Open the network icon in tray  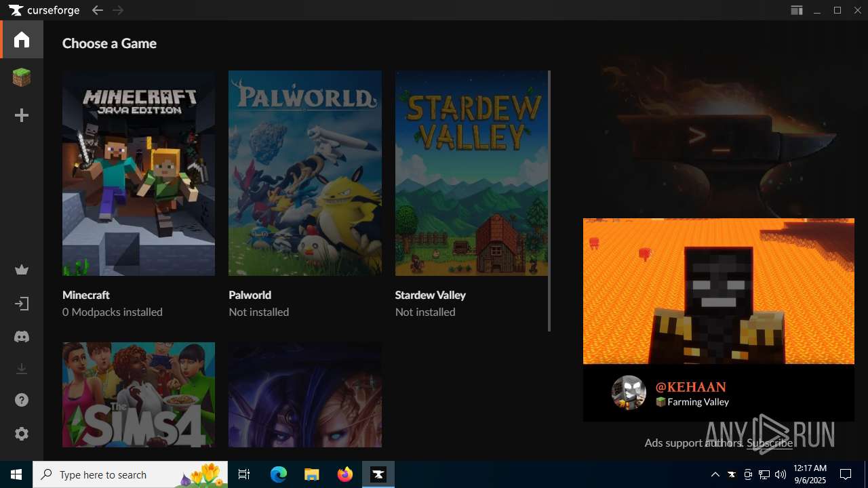click(x=764, y=474)
